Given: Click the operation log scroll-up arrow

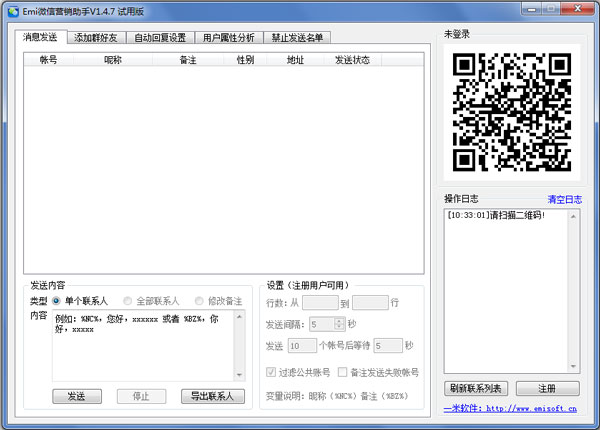Looking at the screenshot, I should point(573,216).
